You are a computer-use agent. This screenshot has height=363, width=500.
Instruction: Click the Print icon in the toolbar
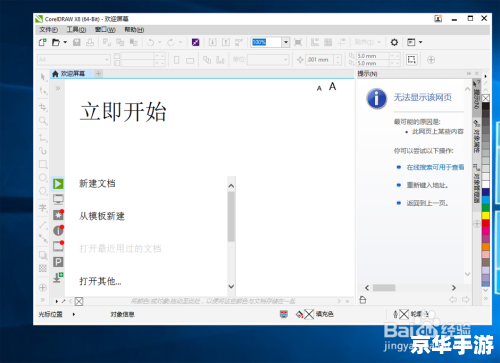point(90,42)
